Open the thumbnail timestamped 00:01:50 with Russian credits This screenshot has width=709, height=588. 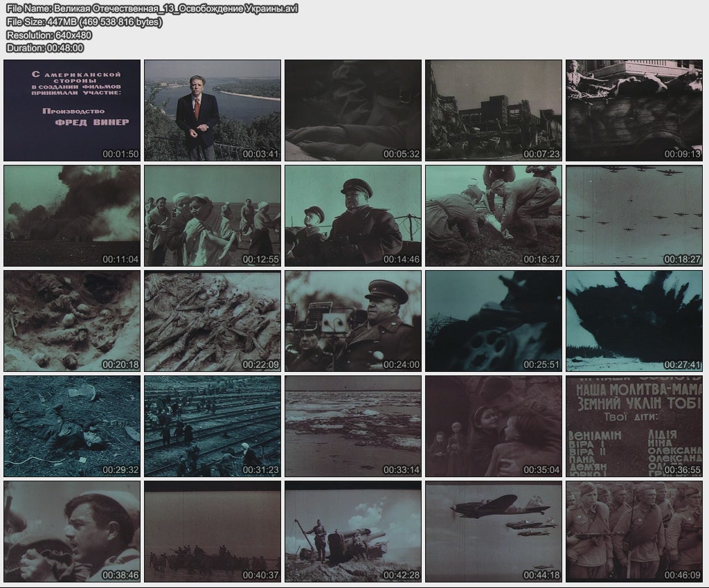click(x=72, y=110)
